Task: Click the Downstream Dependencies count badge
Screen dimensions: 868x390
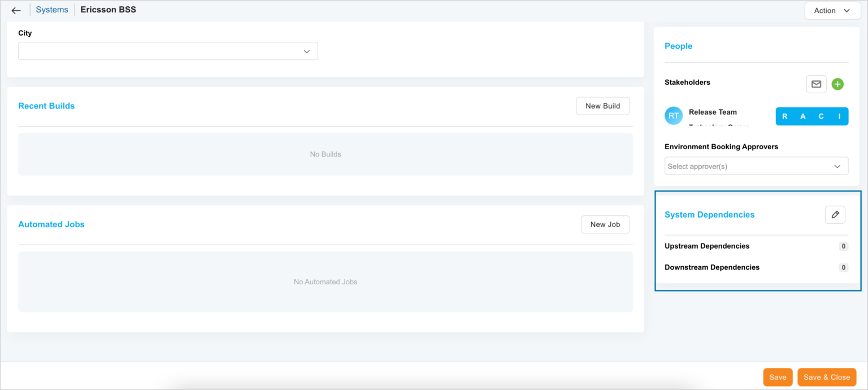Action: 843,267
